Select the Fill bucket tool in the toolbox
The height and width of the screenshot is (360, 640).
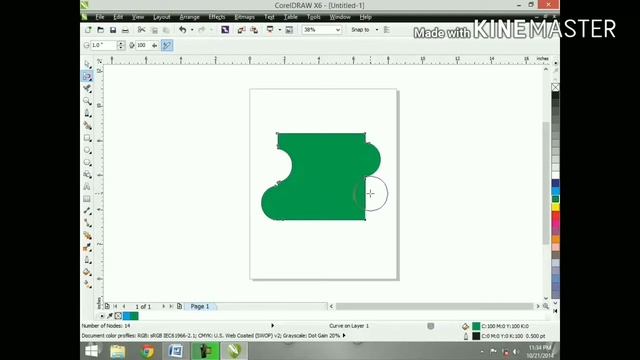click(x=87, y=272)
